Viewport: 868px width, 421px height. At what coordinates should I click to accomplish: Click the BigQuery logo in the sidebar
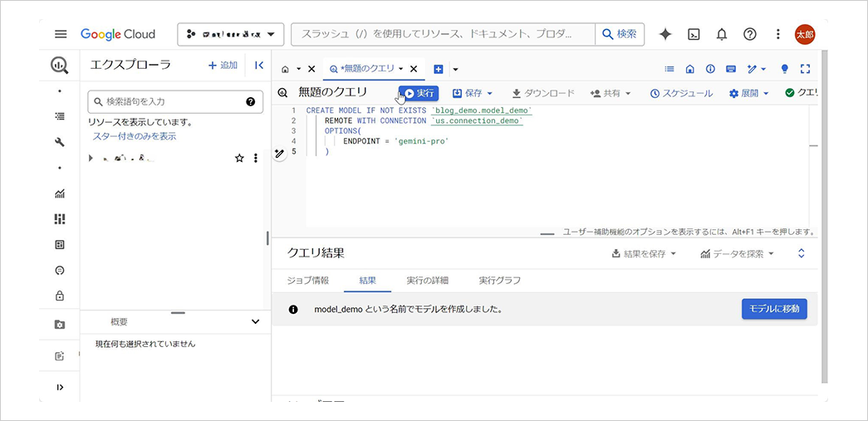(x=60, y=66)
